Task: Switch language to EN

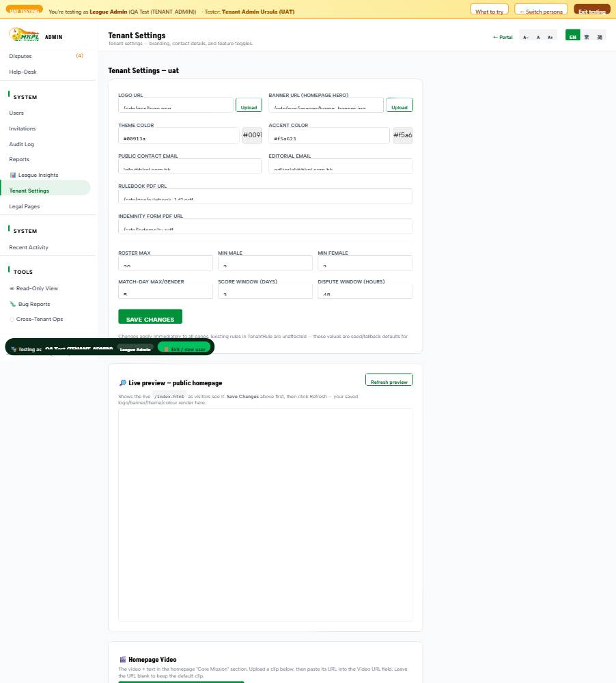Action: click(x=572, y=36)
